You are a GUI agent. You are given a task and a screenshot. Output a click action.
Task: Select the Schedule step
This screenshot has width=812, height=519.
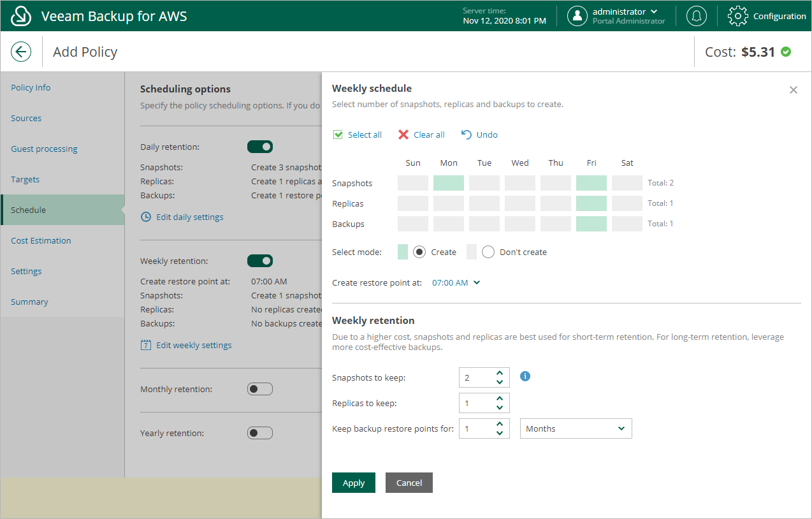[62, 210]
